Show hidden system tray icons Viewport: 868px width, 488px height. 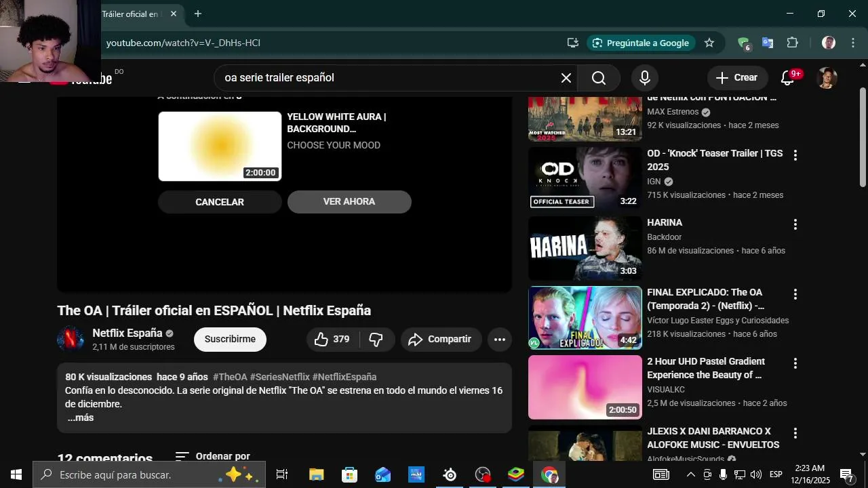[x=690, y=474]
